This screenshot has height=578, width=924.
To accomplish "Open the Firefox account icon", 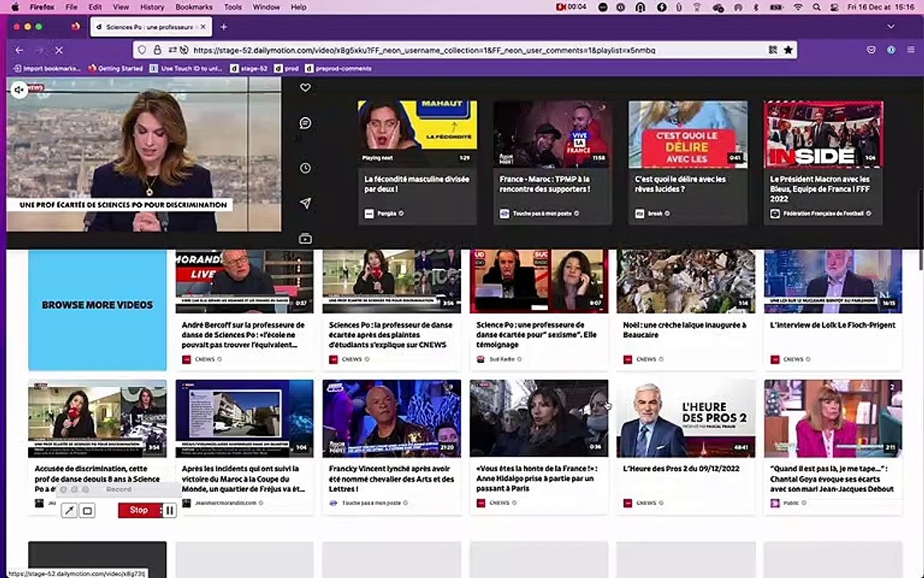I will [x=891, y=50].
